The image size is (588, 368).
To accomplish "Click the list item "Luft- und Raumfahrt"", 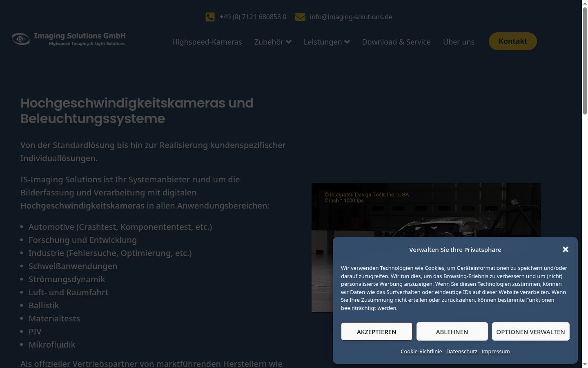I will 69,292.
